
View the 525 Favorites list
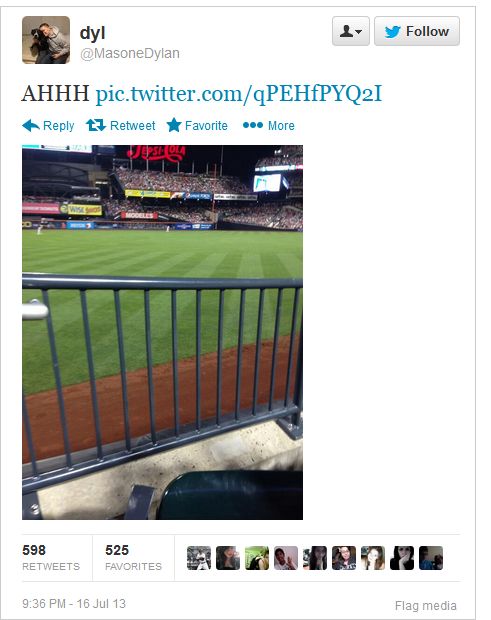[x=133, y=558]
